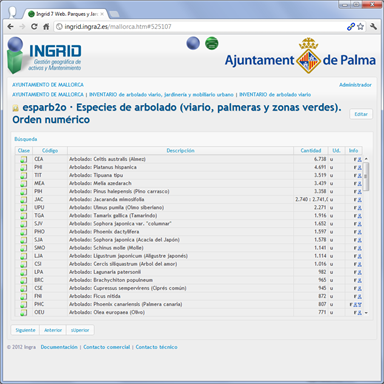Screen dimensions: 384x384
Task: Select row Arbolado: Jacaranda mimosifolia
Action: point(189,200)
